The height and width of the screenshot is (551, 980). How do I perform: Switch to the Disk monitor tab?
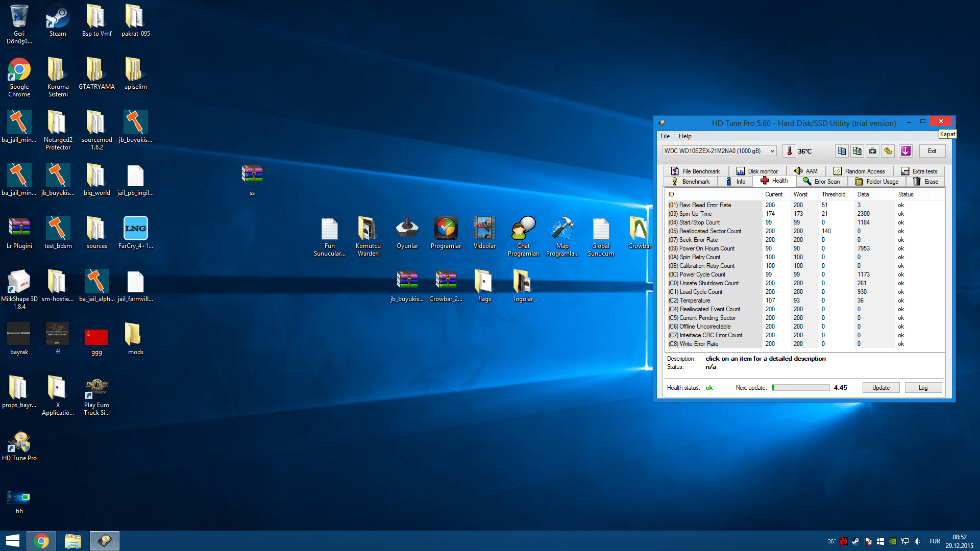757,171
